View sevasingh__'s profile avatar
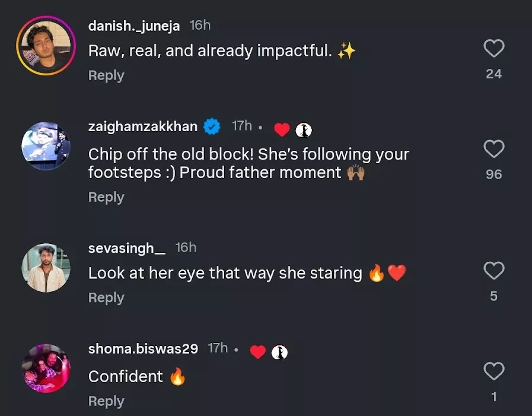Screen dimensions: 532x416 coord(46,268)
